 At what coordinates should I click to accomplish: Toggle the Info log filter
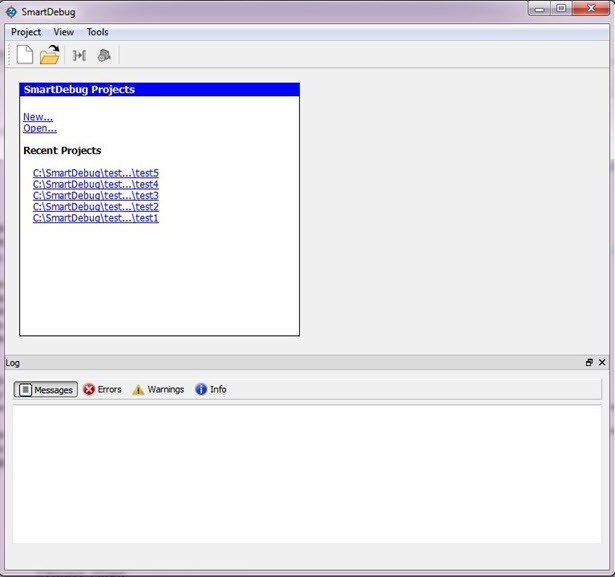[211, 389]
